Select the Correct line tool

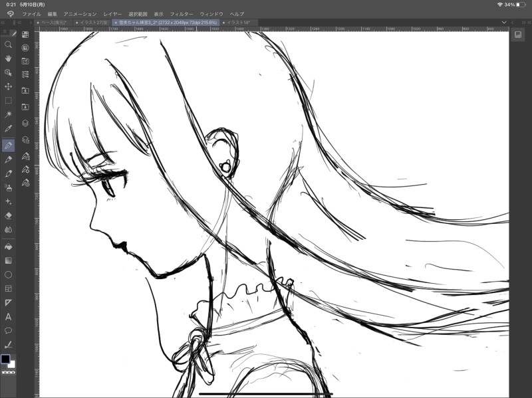click(x=8, y=345)
